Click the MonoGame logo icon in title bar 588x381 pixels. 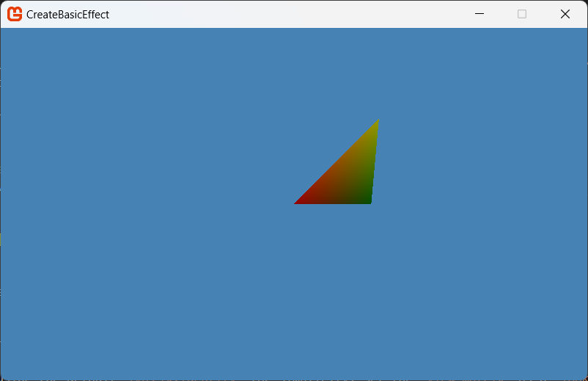[x=15, y=14]
